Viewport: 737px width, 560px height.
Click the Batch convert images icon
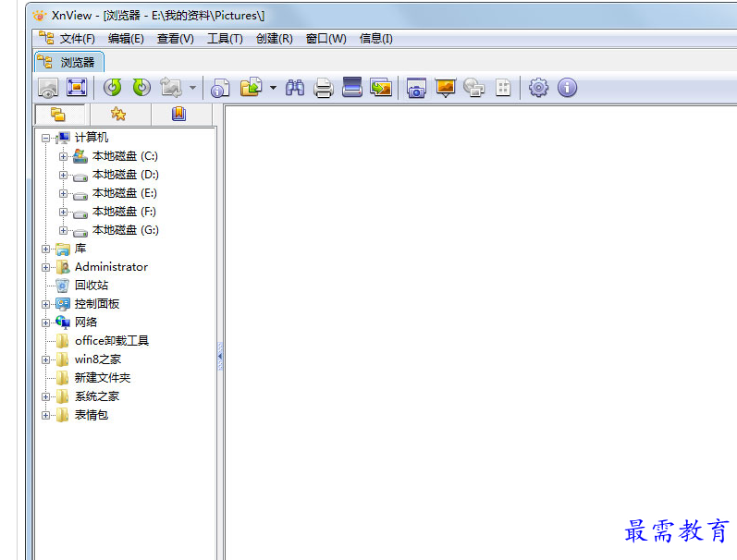coord(381,88)
